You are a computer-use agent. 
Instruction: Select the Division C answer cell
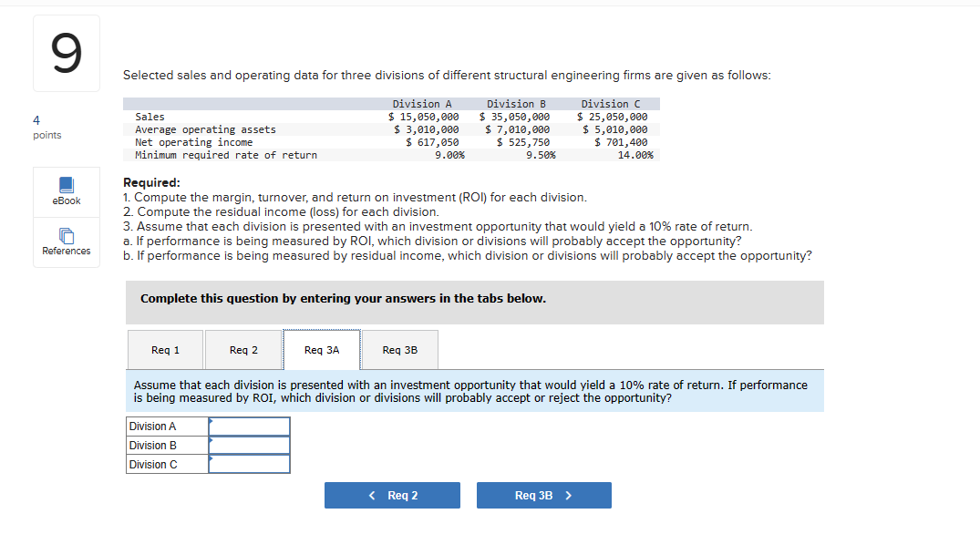pos(249,464)
